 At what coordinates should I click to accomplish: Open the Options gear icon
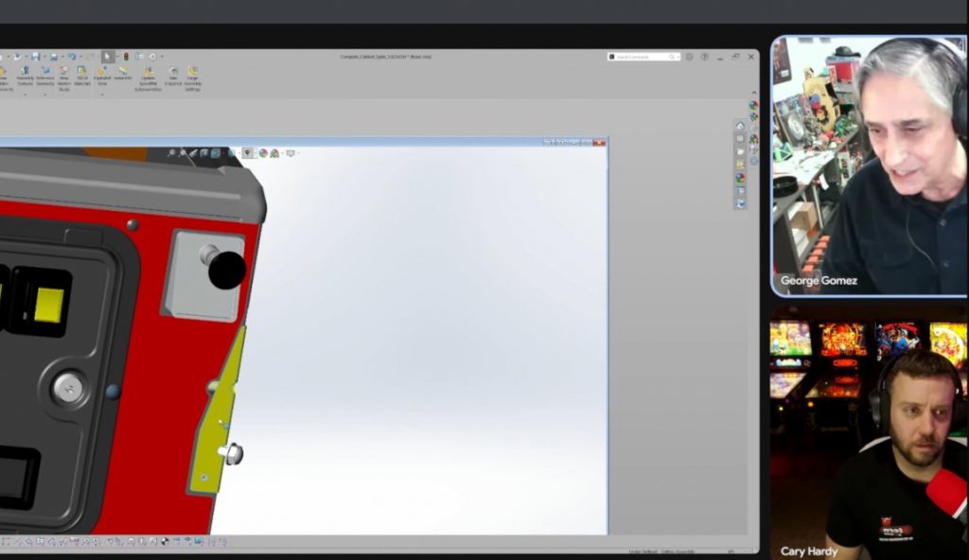click(151, 57)
